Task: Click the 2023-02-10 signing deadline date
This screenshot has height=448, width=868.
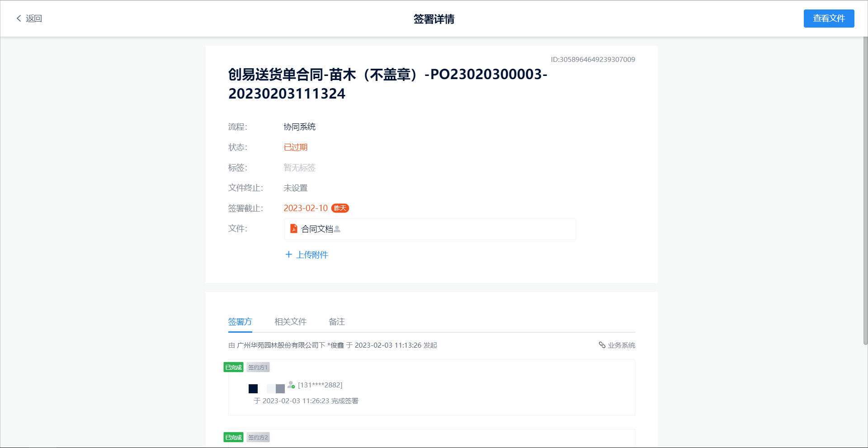Action: [x=306, y=208]
